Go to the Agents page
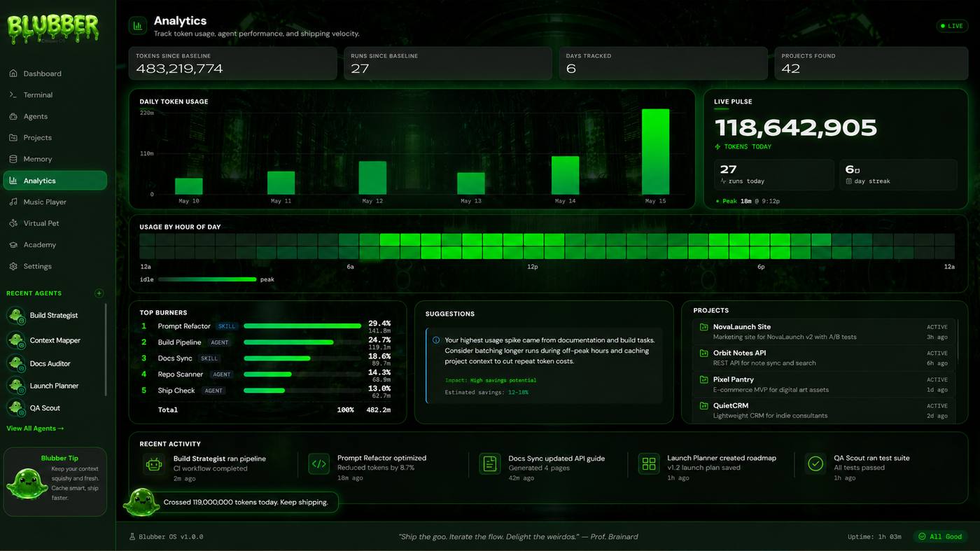The width and height of the screenshot is (980, 551). 55,116
